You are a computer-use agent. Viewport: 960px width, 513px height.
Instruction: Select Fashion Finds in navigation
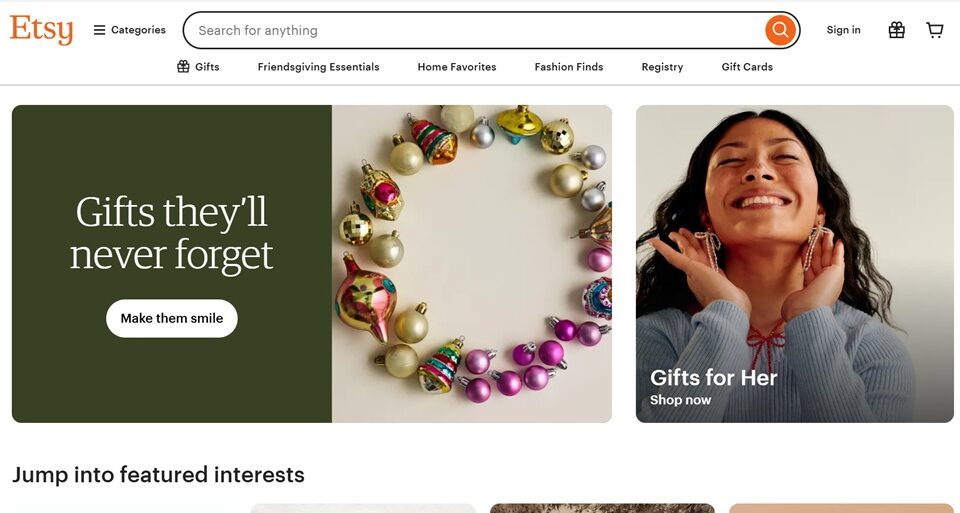coord(568,67)
